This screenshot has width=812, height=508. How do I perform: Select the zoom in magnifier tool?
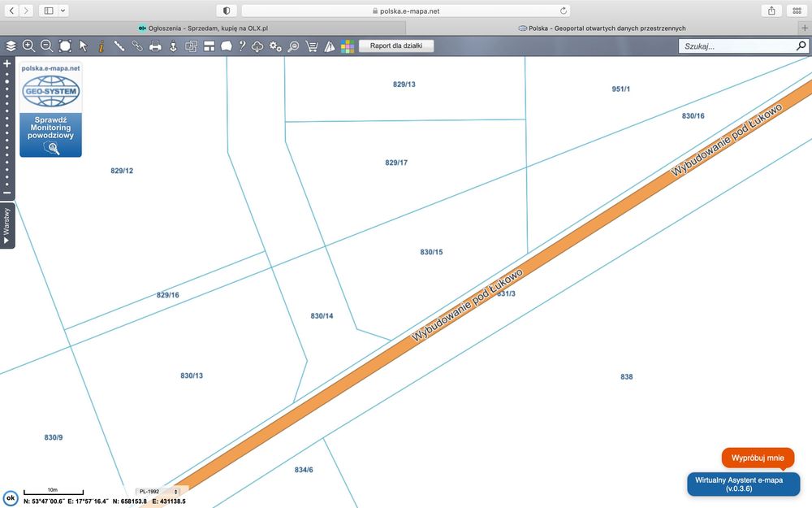point(29,46)
